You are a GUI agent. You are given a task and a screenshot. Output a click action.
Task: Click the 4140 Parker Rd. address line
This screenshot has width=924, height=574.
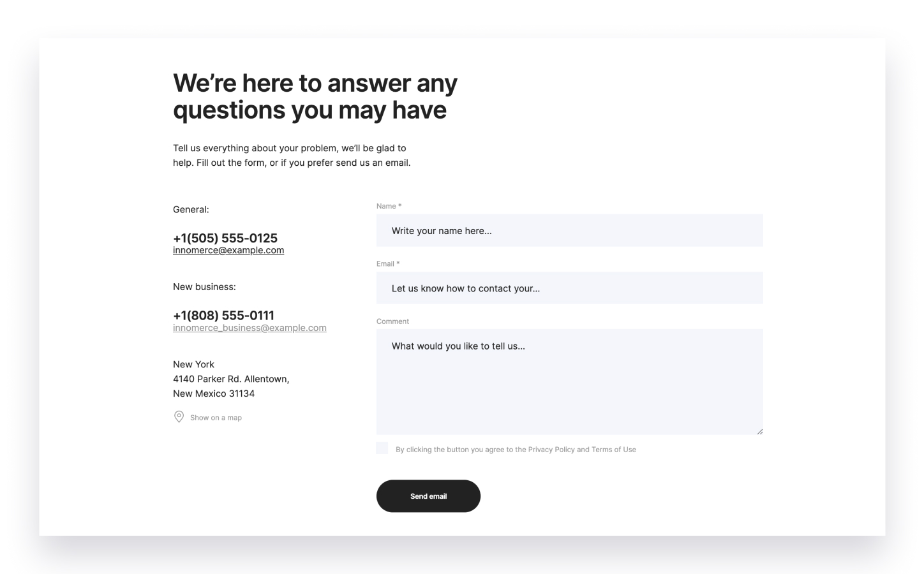231,379
